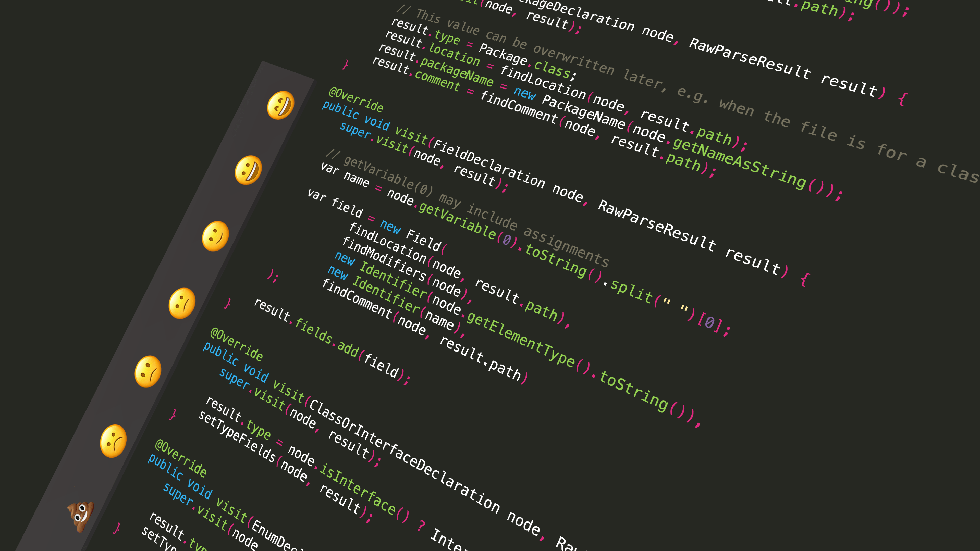The image size is (980, 551).
Task: Click the slightly smiling face emoji
Action: click(215, 236)
